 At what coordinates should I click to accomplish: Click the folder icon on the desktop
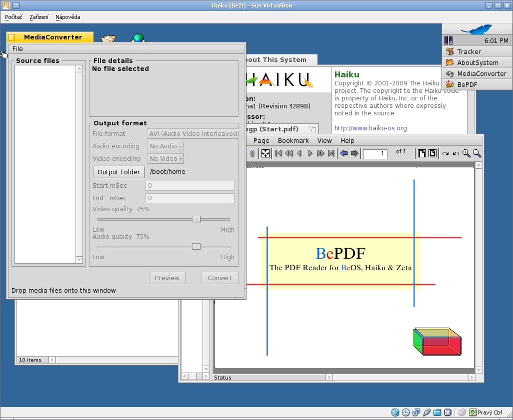(108, 38)
